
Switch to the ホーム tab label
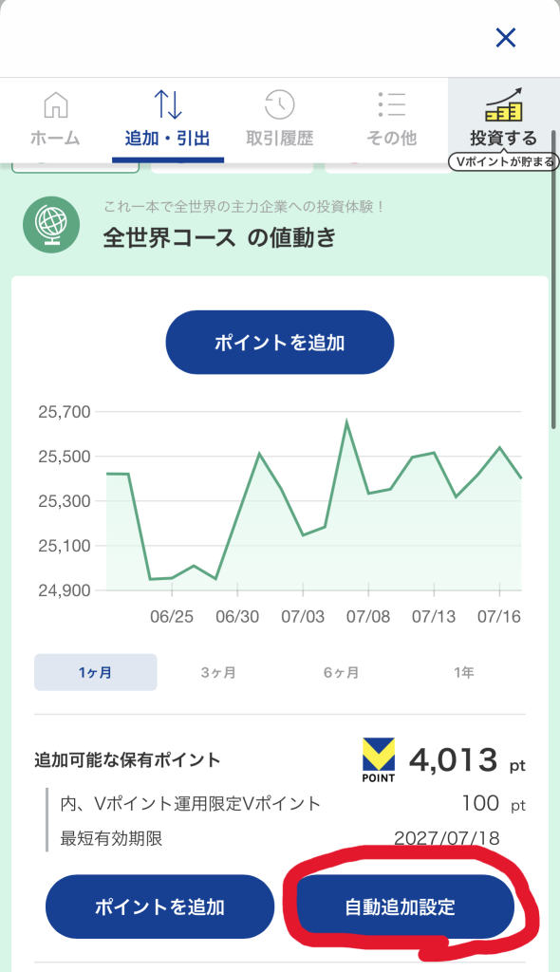point(56,138)
